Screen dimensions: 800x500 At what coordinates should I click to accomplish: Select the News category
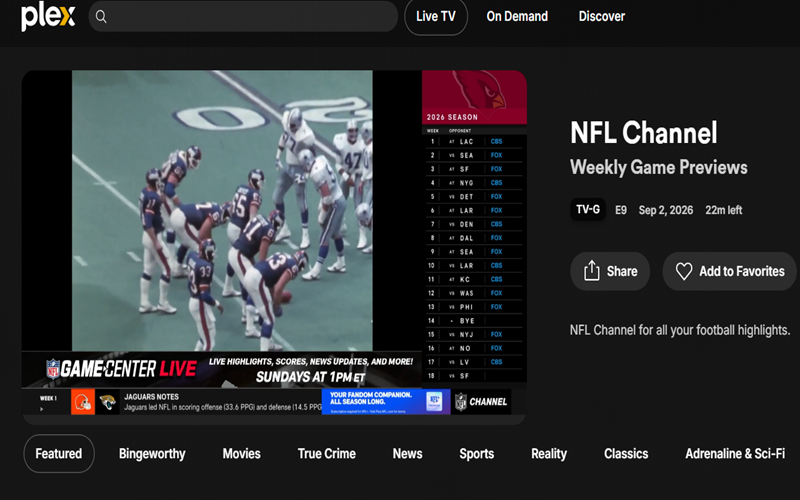pos(407,454)
